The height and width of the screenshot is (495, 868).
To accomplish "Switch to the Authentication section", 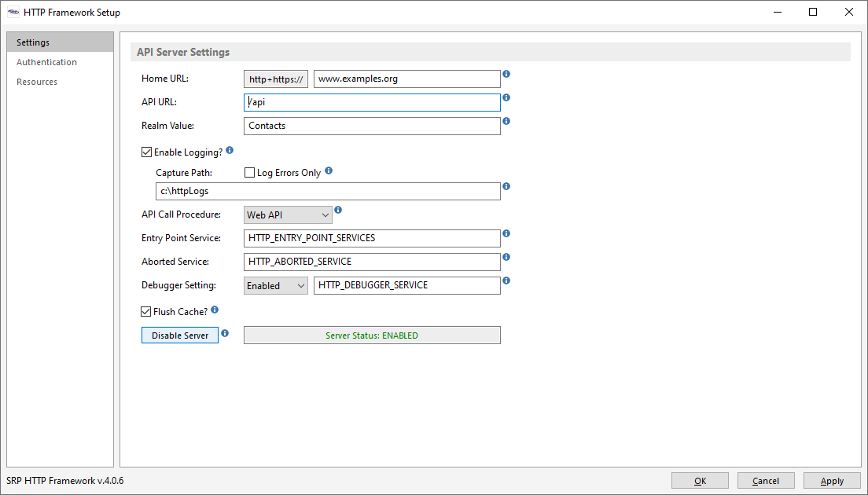I will point(47,62).
